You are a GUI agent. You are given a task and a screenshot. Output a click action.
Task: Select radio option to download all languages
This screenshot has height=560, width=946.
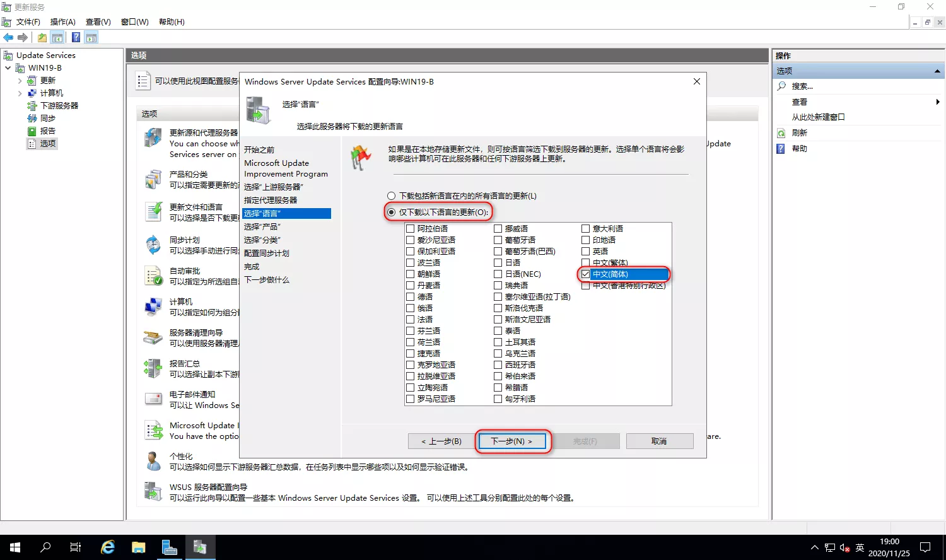click(392, 196)
